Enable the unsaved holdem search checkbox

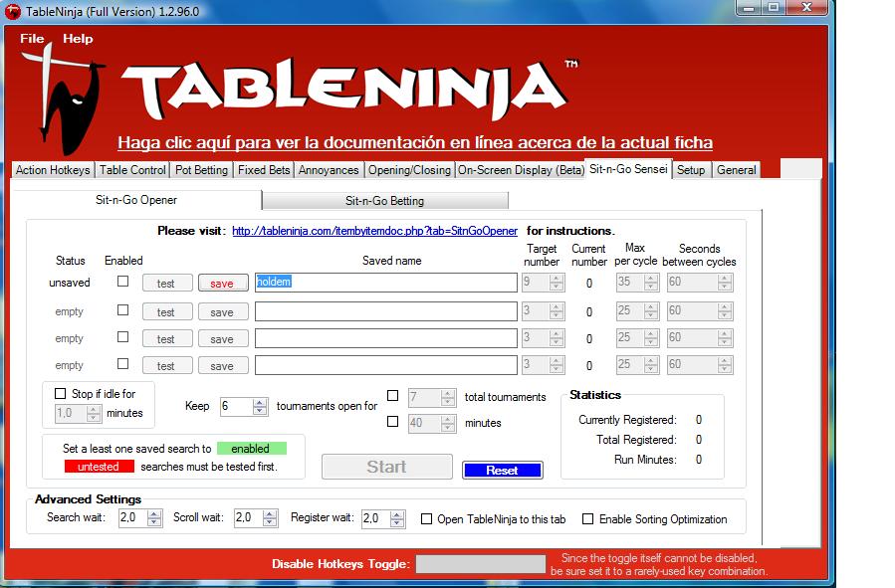(x=122, y=282)
